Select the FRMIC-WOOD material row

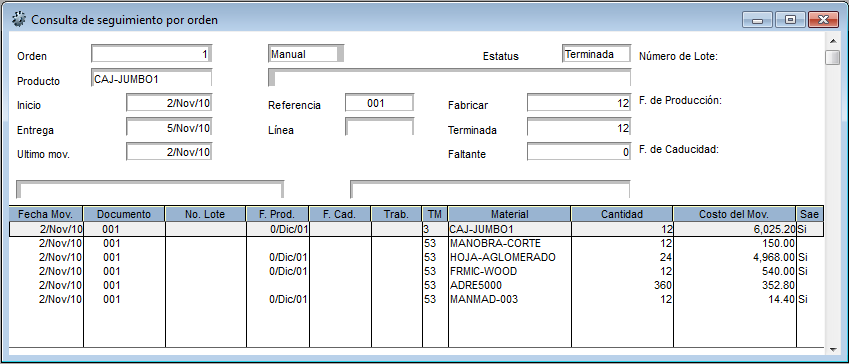tap(416, 271)
